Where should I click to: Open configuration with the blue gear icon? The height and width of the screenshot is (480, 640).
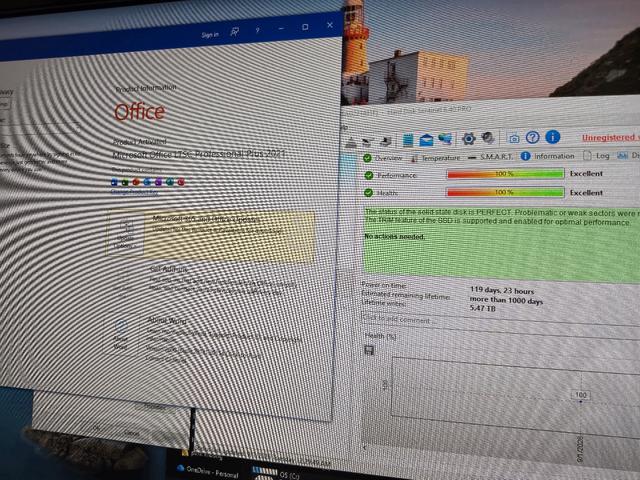[x=469, y=139]
